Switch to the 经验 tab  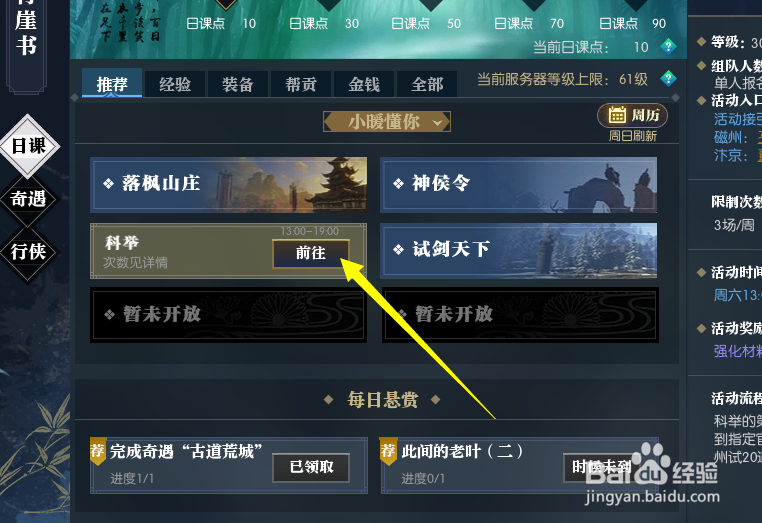click(175, 84)
